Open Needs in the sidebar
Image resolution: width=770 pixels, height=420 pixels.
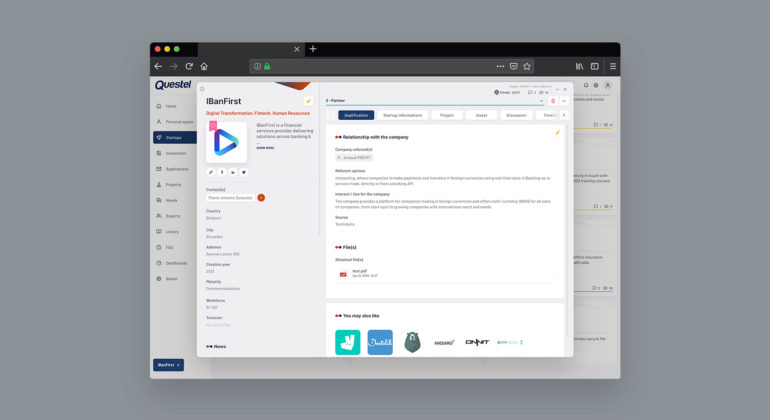(167, 200)
